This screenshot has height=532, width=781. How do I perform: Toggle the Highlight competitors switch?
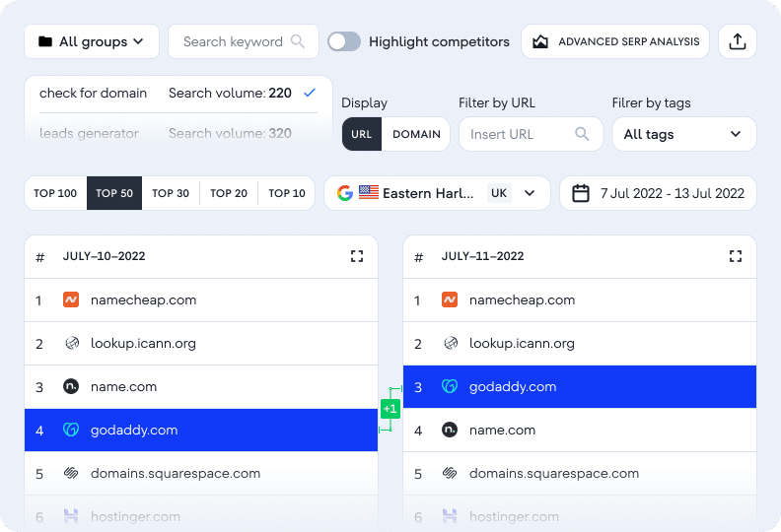point(344,41)
